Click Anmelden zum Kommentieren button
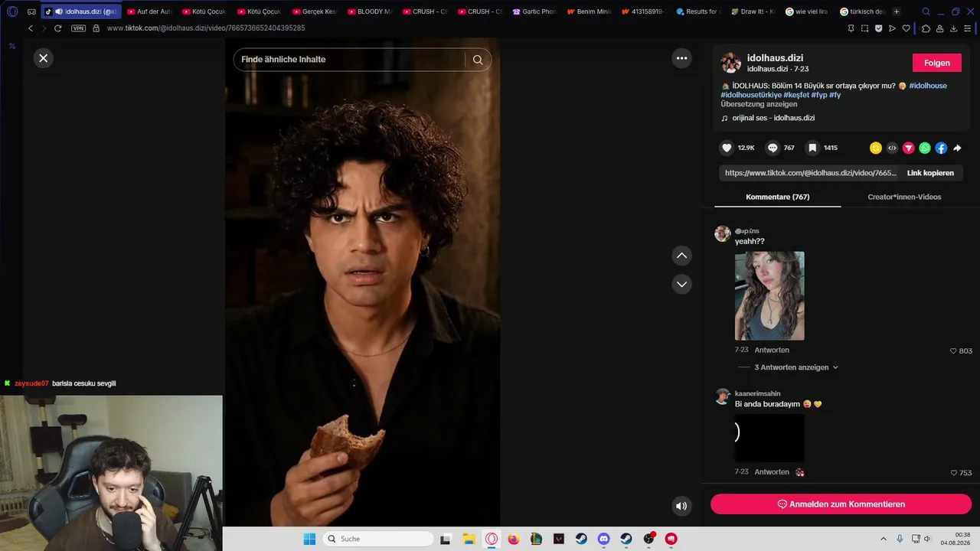The height and width of the screenshot is (551, 980). tap(841, 504)
